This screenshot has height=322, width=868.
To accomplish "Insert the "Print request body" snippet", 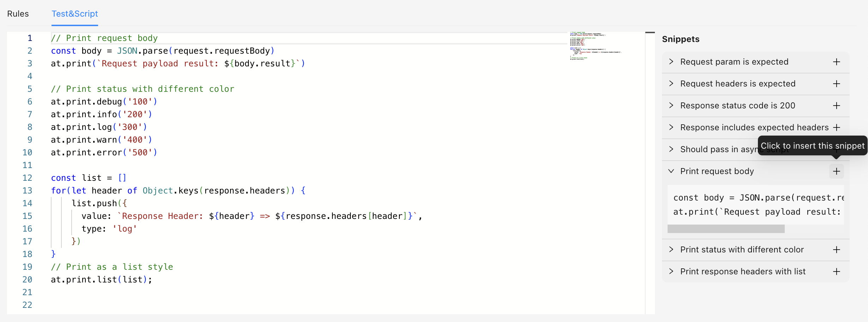I will click(x=837, y=171).
